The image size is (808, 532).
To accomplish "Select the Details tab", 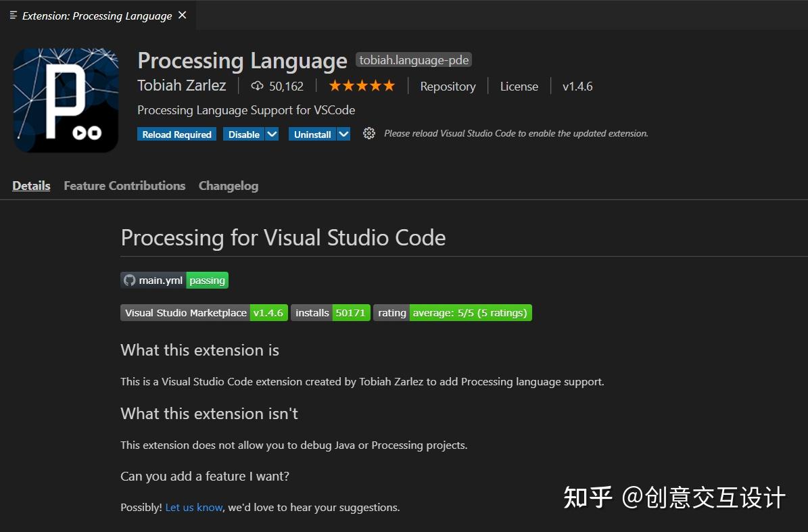I will coord(31,185).
